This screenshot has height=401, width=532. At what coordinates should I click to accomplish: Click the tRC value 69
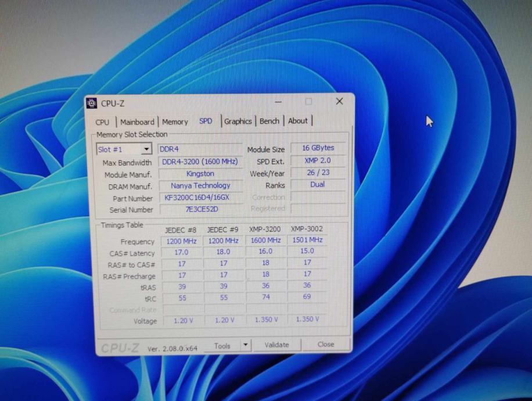[x=307, y=297]
